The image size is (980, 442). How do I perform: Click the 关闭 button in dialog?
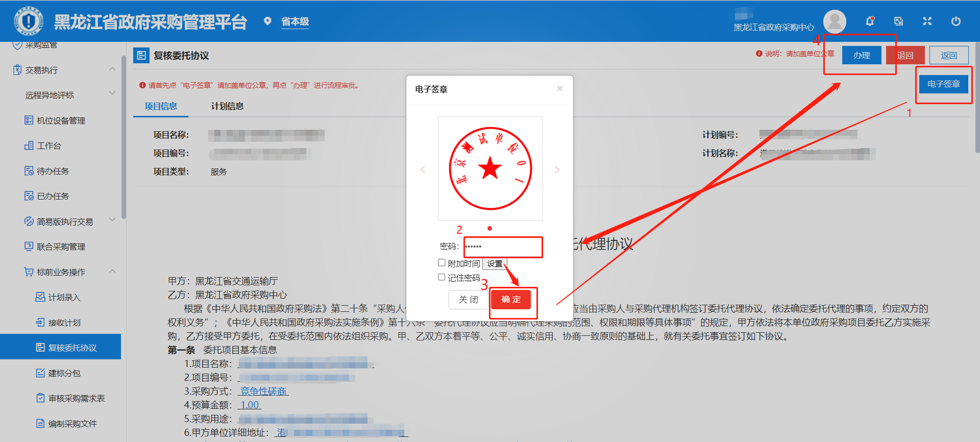point(468,300)
